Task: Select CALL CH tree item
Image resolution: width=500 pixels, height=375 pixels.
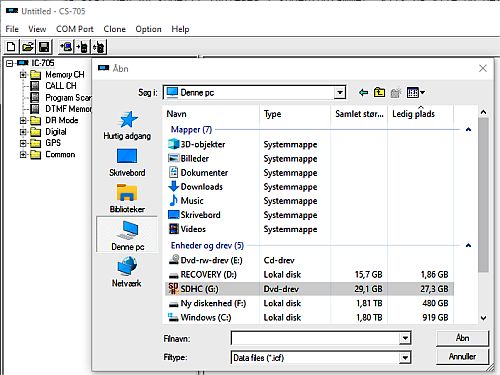Action: 61,86
